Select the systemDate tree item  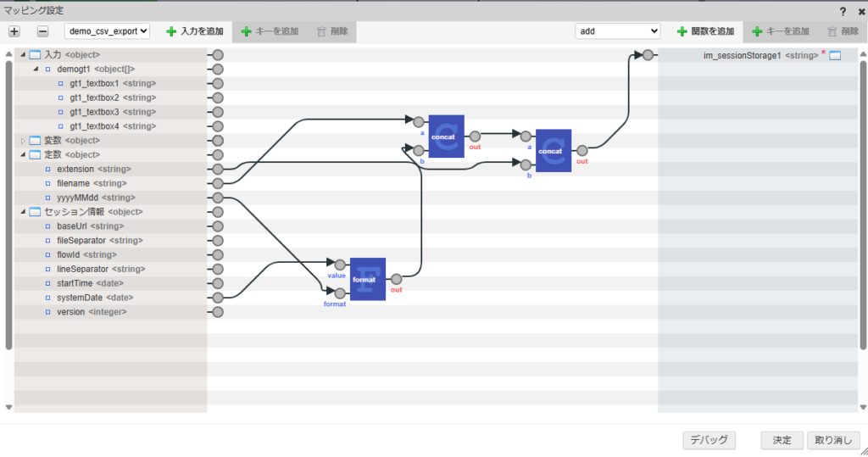[x=94, y=298]
